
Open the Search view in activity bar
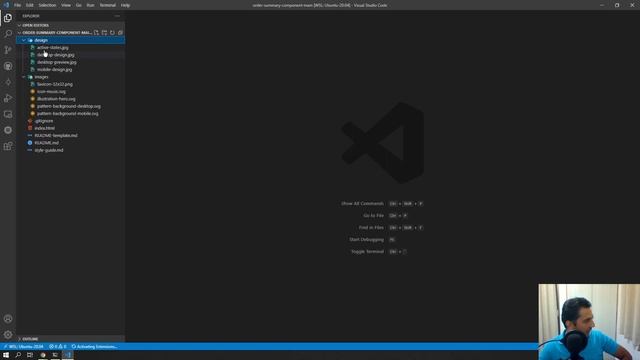(8, 33)
